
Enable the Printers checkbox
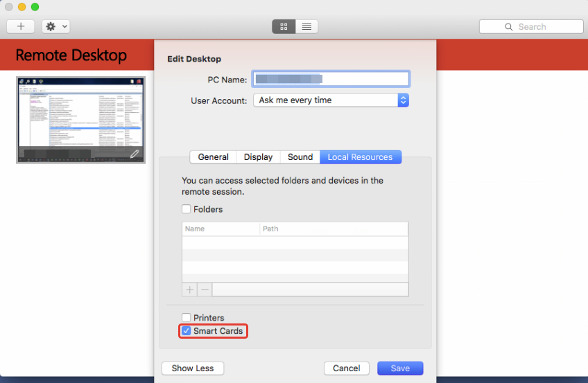click(x=186, y=318)
